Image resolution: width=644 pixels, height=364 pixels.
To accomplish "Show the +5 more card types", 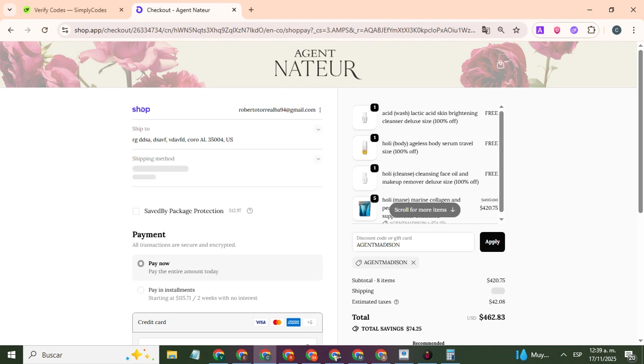I will (310, 322).
